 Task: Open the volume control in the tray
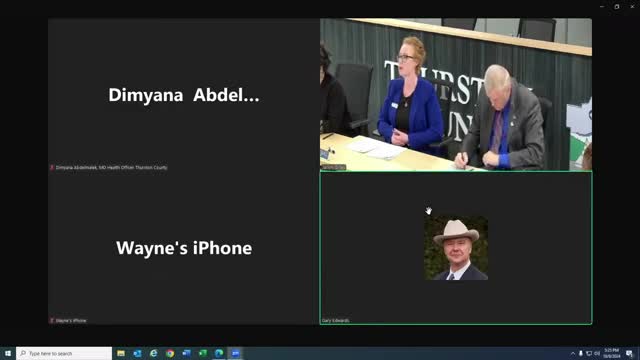(x=597, y=353)
